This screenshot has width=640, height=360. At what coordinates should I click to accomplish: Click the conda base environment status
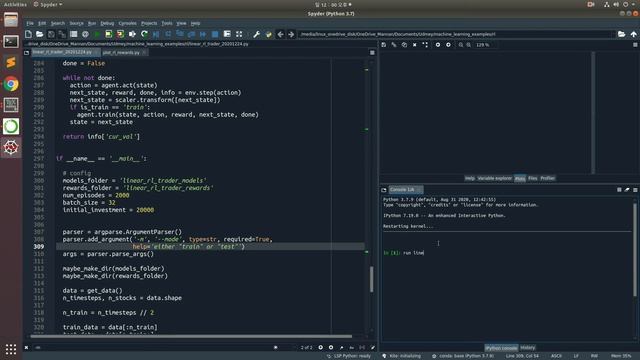pyautogui.click(x=463, y=356)
